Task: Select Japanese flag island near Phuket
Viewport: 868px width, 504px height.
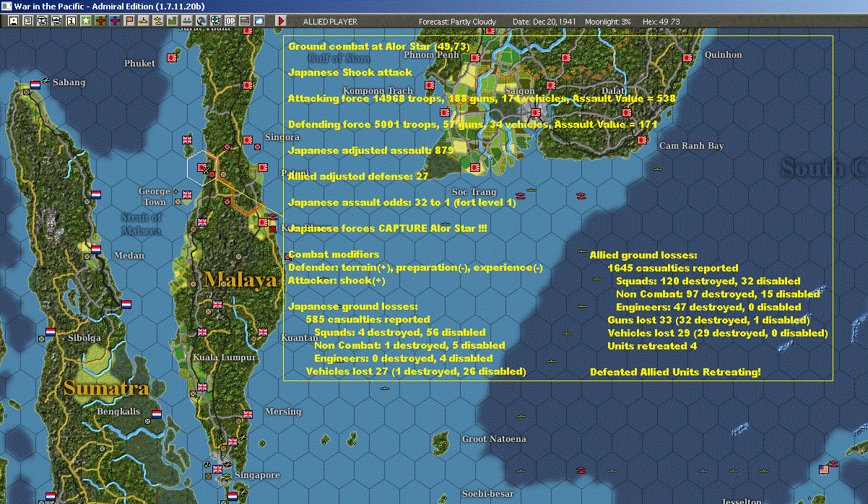Action: [x=173, y=56]
